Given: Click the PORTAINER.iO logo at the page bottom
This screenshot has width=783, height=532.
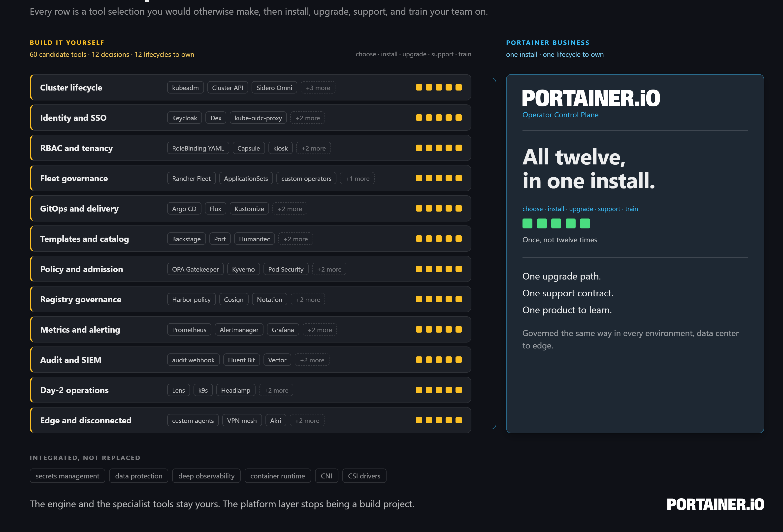Looking at the screenshot, I should [x=715, y=504].
